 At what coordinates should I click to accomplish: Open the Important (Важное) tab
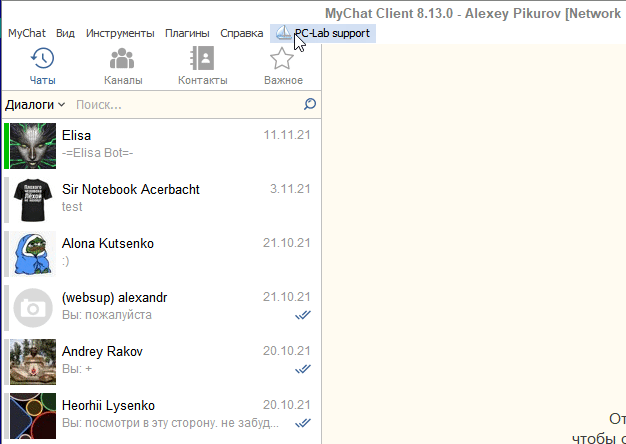point(283,66)
